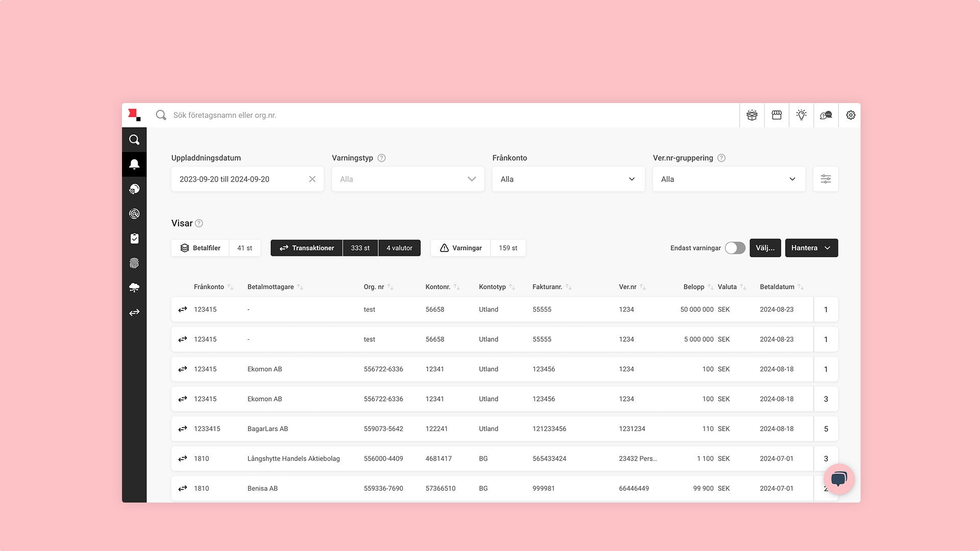Click the 4 valutor segment
The image size is (980, 551).
399,248
